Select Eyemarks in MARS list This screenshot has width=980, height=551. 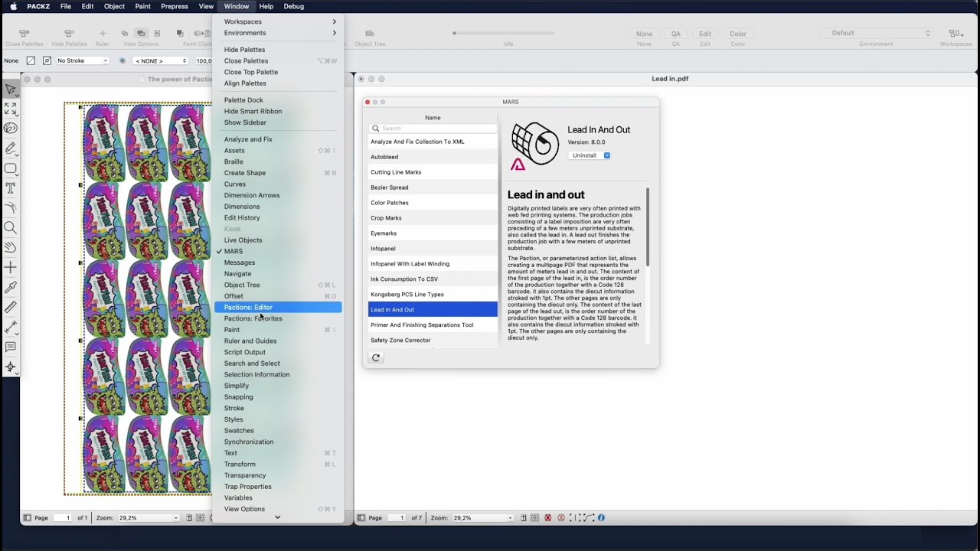pyautogui.click(x=433, y=233)
